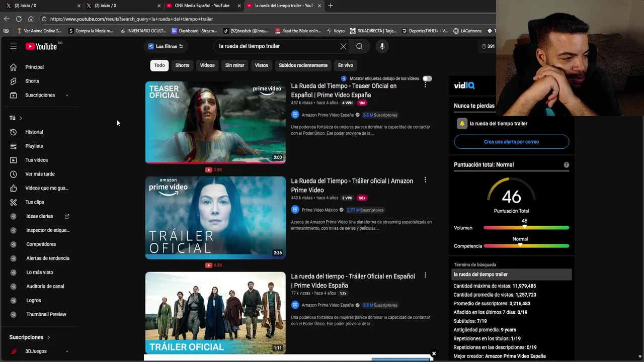Open the Amazon Prime Video España channel on the teaser result
Image resolution: width=644 pixels, height=362 pixels.
(328, 115)
